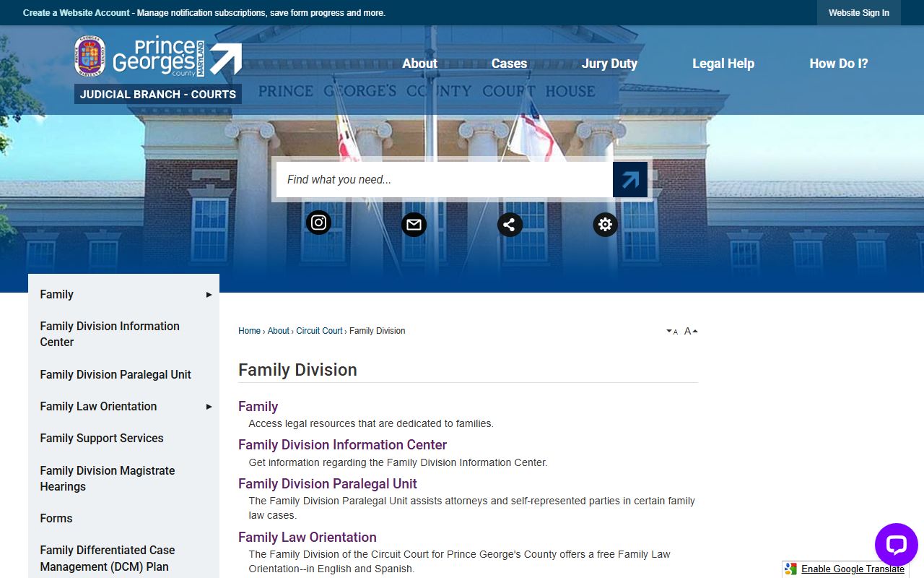Open the About menu

coord(419,64)
